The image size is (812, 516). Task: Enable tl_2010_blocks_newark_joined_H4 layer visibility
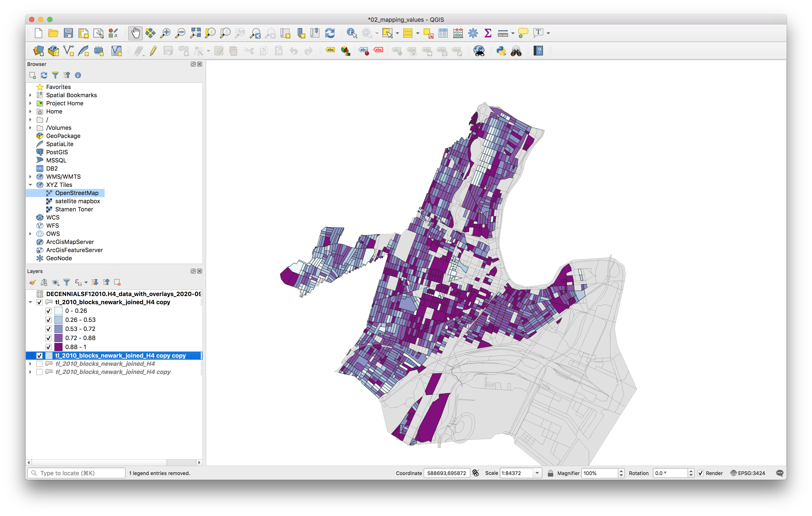click(39, 364)
